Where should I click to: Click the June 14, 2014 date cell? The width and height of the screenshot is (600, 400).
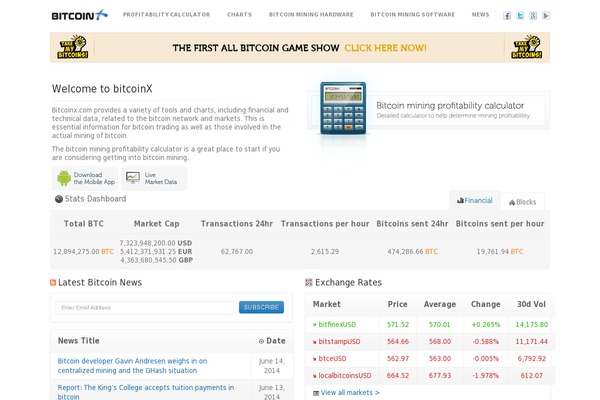(x=272, y=366)
